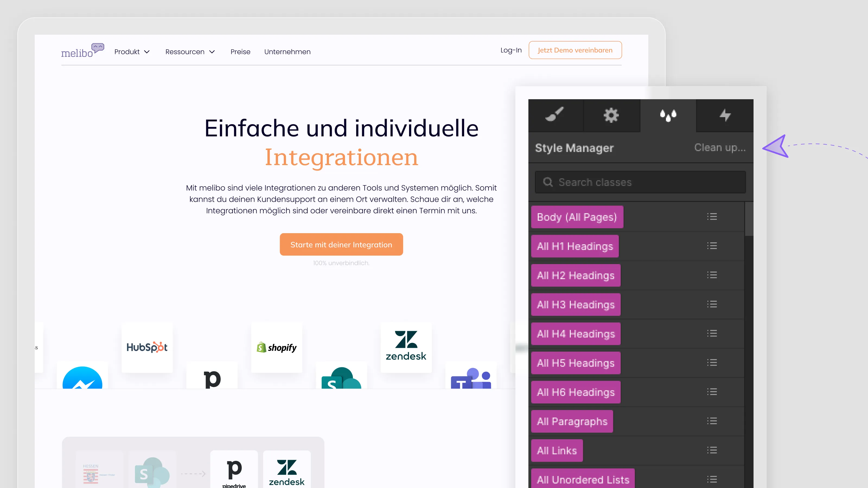
Task: Click inside the Search classes field
Action: click(x=640, y=182)
